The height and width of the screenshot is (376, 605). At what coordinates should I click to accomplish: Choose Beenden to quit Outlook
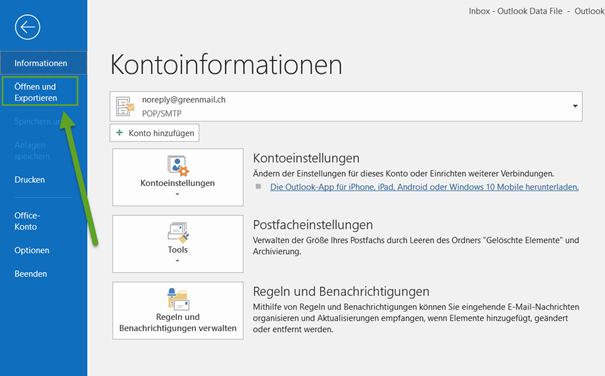[31, 274]
